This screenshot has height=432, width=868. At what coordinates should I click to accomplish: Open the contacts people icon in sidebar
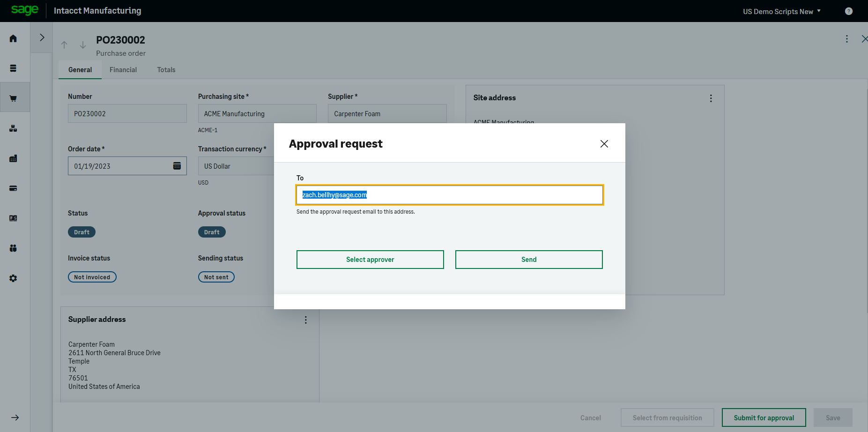pos(13,248)
